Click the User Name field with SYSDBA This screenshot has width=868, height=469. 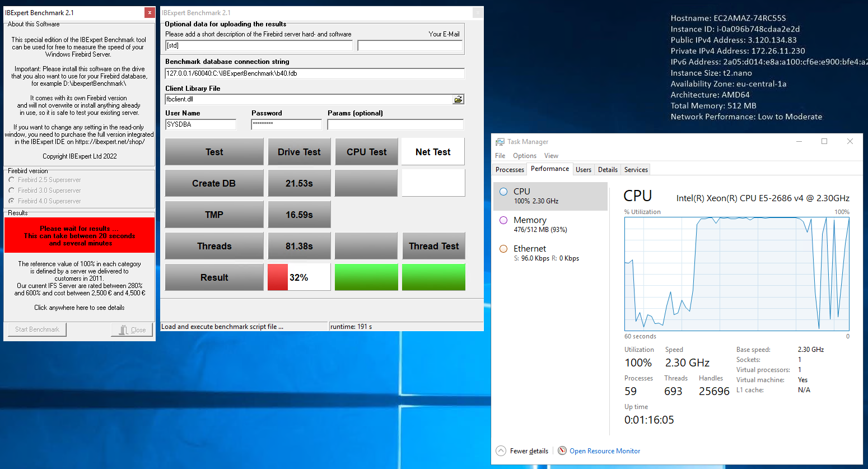pos(200,124)
